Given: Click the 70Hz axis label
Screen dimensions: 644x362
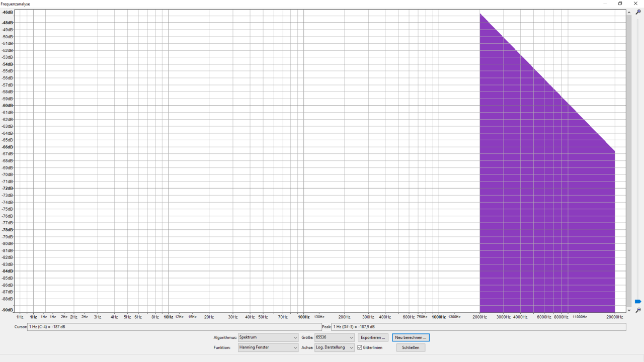Looking at the screenshot, I should 283,317.
